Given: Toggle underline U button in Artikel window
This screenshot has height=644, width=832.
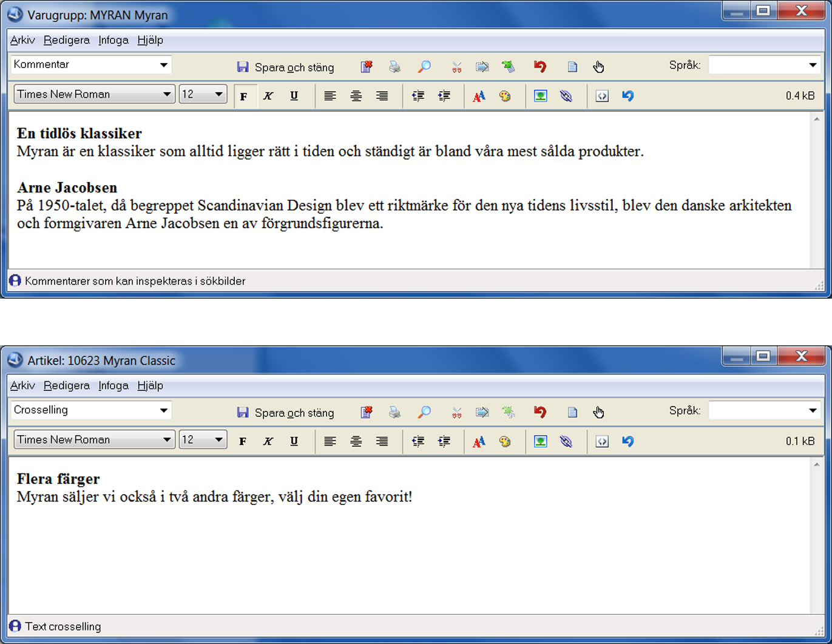Looking at the screenshot, I should pyautogui.click(x=294, y=441).
